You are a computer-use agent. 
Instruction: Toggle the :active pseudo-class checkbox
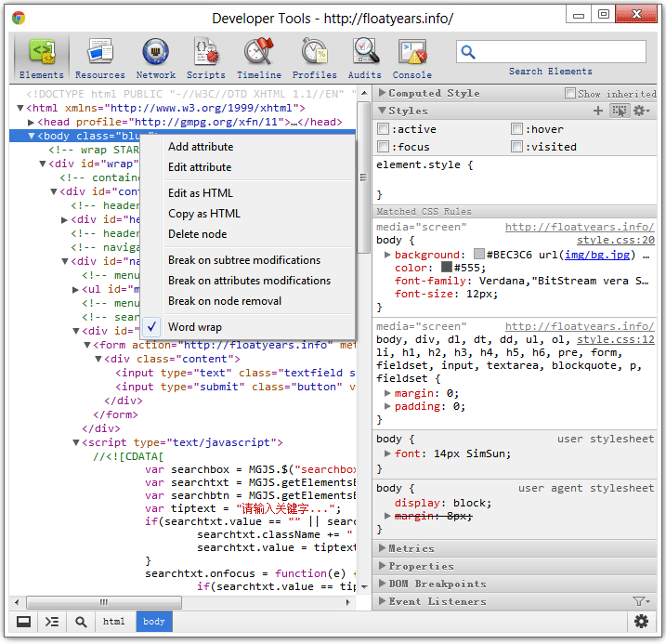pos(383,129)
